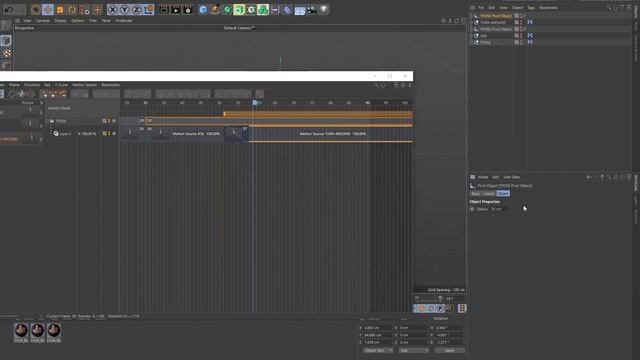Open the viewport Cameras menu
This screenshot has height=360, width=640.
coord(42,20)
